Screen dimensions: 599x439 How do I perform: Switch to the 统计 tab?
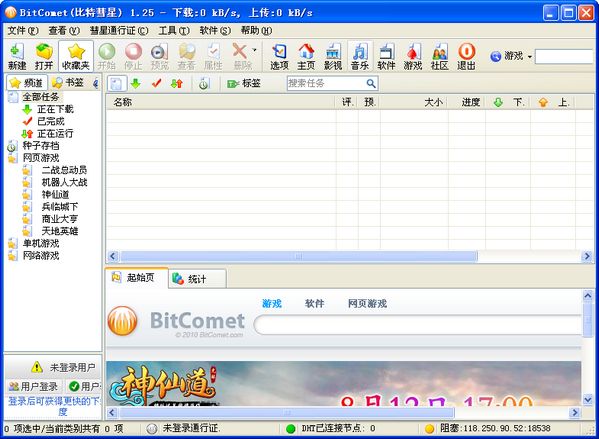click(197, 279)
